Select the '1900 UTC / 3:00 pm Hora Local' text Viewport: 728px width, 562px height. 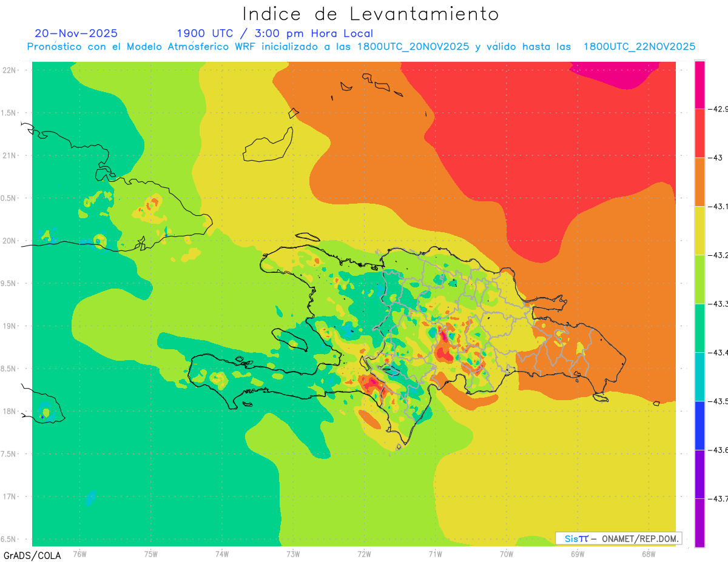275,33
